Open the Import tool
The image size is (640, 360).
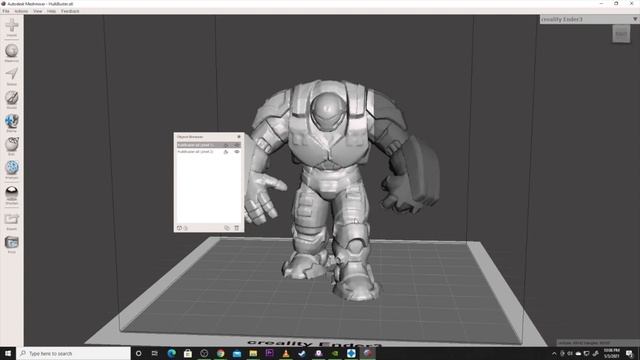[x=11, y=27]
